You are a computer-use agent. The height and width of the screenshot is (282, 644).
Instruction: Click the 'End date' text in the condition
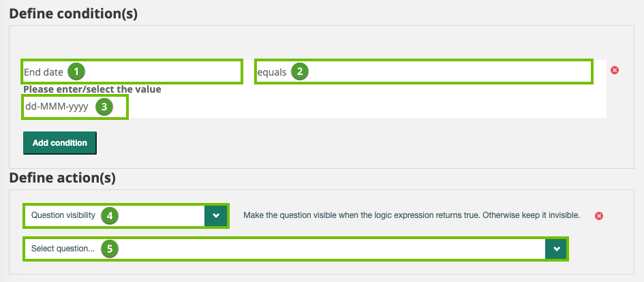[x=44, y=72]
